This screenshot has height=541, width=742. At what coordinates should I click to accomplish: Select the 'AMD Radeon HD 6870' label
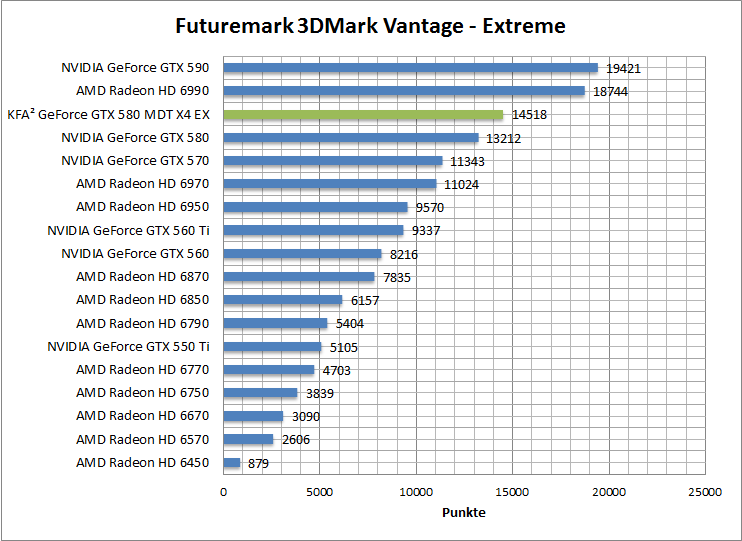pos(142,276)
